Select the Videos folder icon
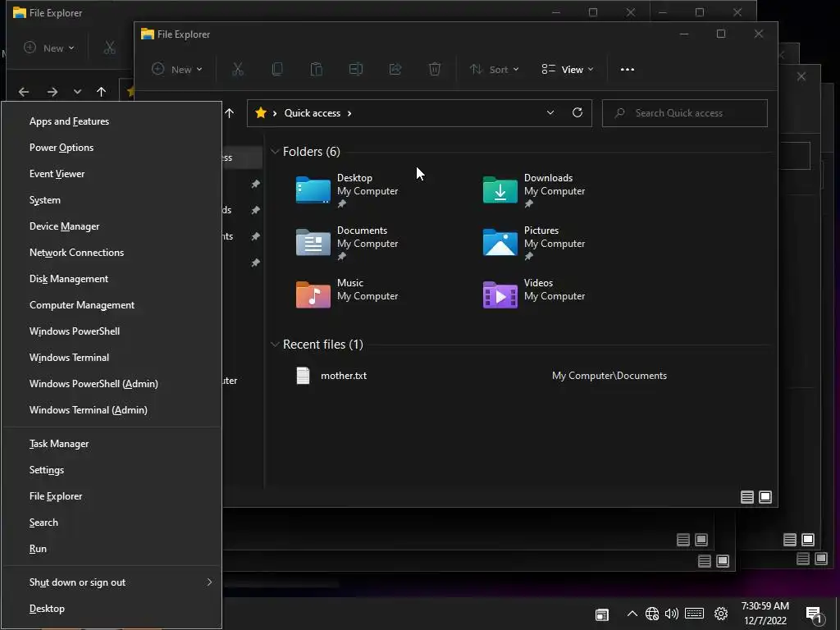 pyautogui.click(x=500, y=294)
